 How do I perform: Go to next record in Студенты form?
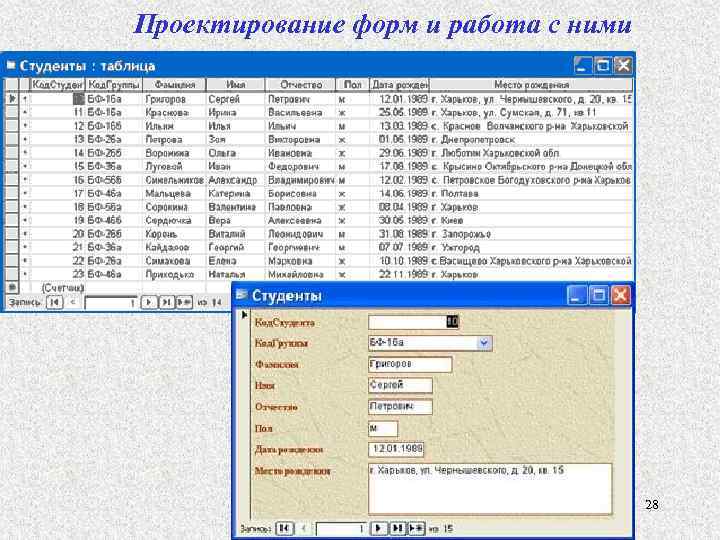pos(379,528)
